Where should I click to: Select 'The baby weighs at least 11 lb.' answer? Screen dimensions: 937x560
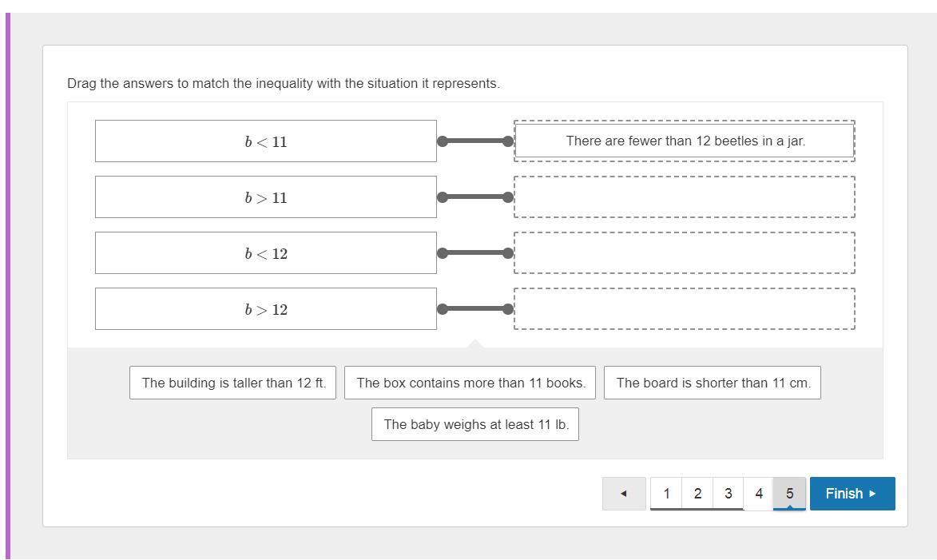475,424
